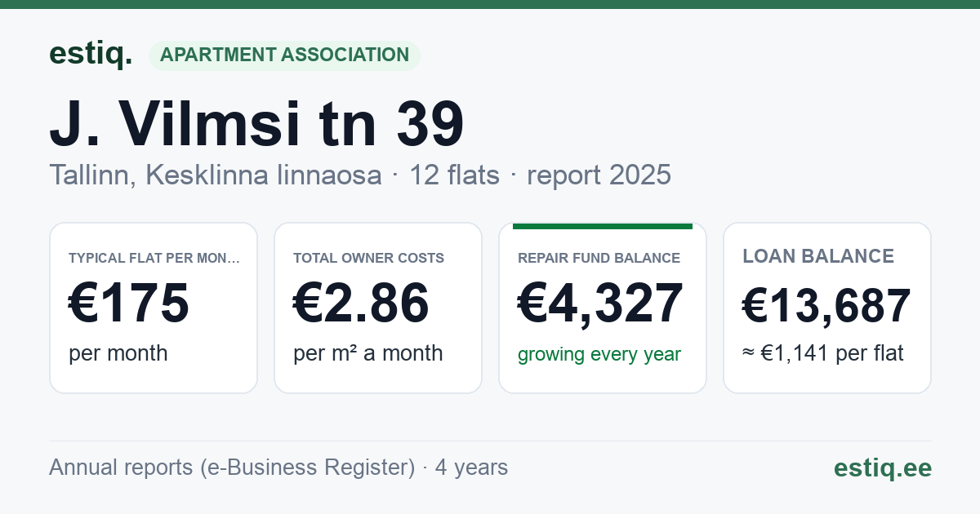This screenshot has height=514, width=980.
Task: Click the €175 value
Action: pos(129,303)
